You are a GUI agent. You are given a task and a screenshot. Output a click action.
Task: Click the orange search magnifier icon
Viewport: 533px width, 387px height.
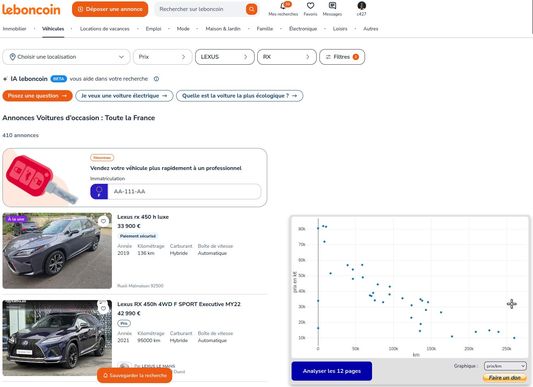[251, 9]
